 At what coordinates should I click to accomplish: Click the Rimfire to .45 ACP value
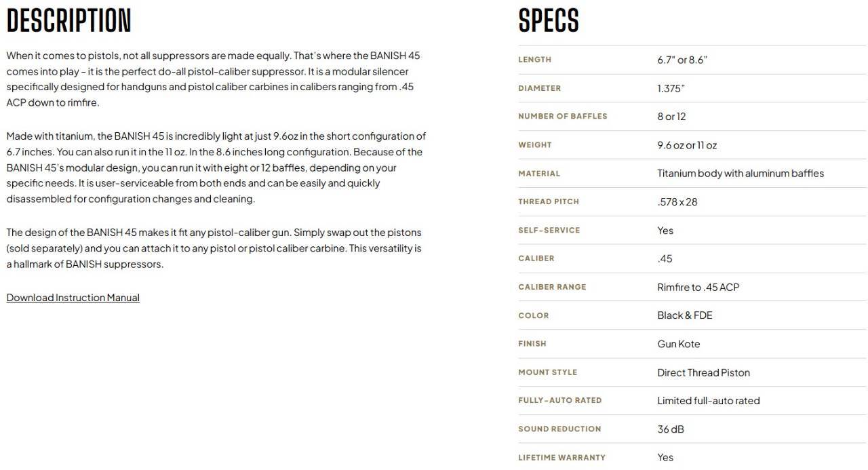click(x=698, y=288)
